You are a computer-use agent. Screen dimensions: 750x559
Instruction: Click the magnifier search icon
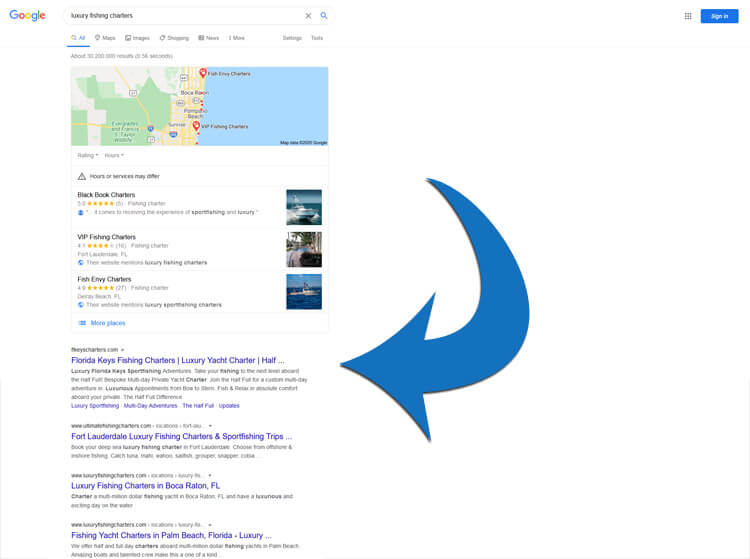[324, 15]
